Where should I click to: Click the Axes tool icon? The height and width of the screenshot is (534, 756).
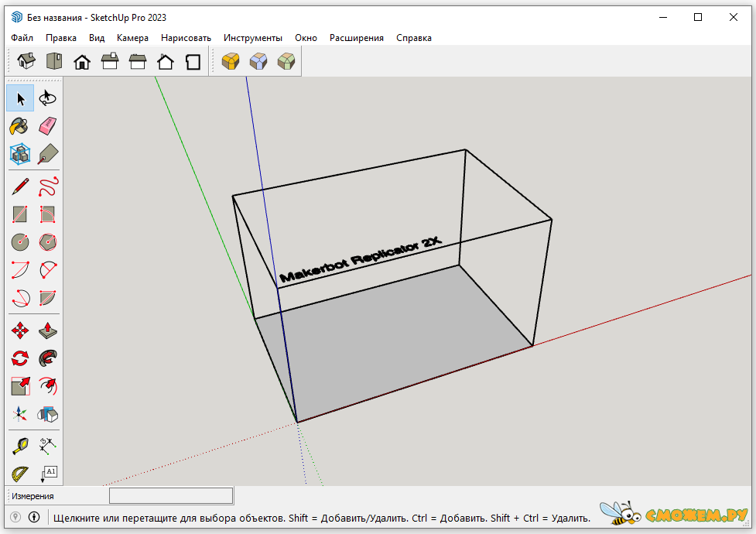click(20, 414)
